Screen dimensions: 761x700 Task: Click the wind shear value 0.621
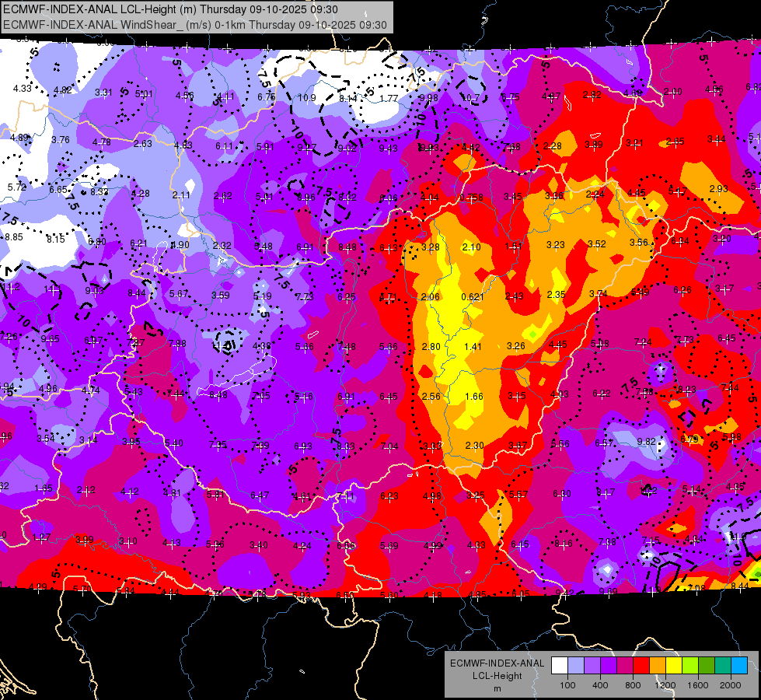click(x=473, y=297)
